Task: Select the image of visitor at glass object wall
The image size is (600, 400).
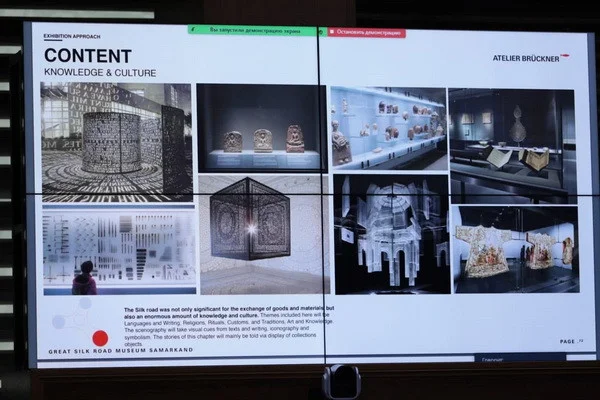Action: point(119,250)
